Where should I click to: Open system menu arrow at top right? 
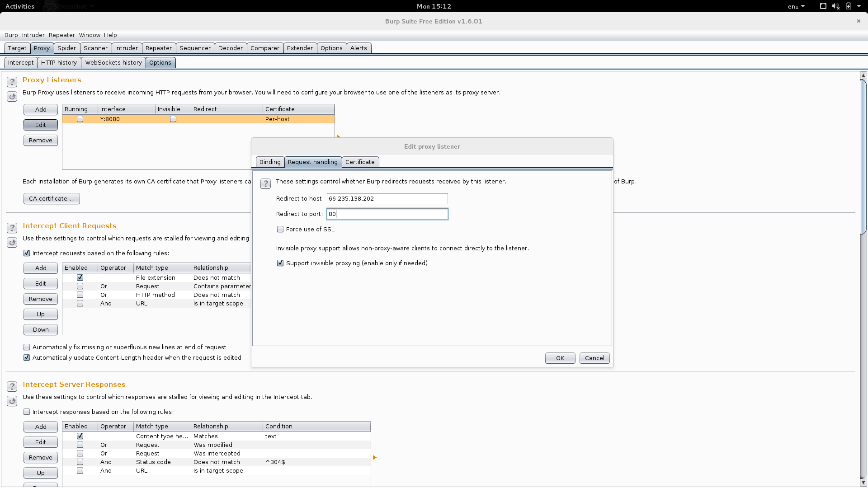pos(859,6)
